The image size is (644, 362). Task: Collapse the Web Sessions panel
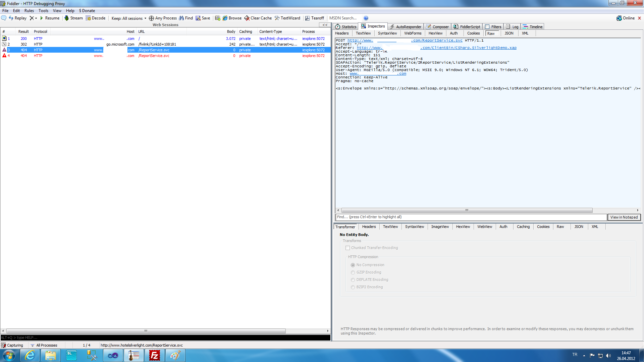coord(325,25)
